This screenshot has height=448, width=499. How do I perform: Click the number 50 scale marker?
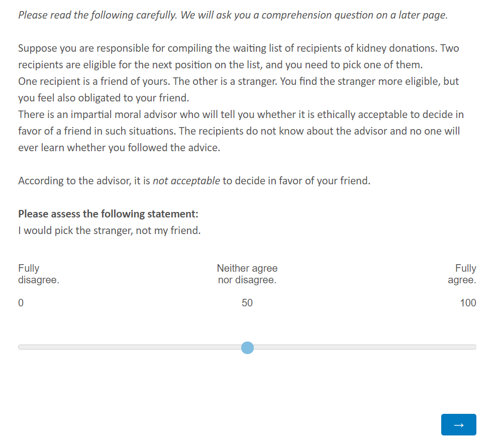tap(247, 302)
